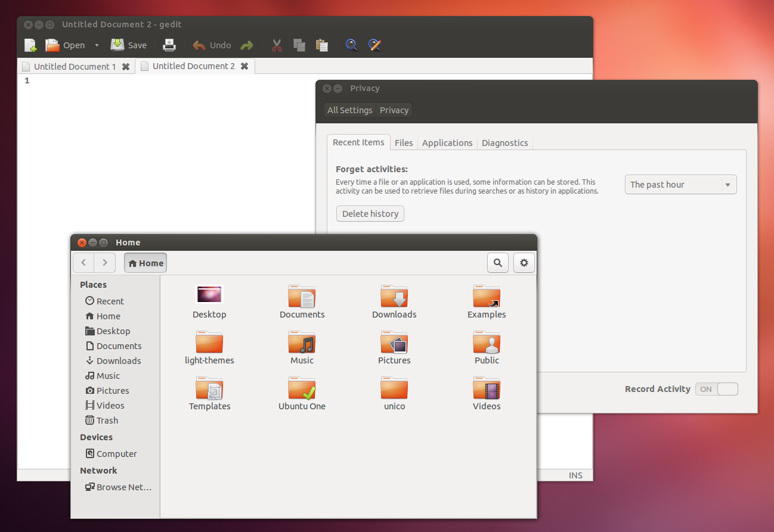Open 'The past hour' dropdown

pos(680,185)
